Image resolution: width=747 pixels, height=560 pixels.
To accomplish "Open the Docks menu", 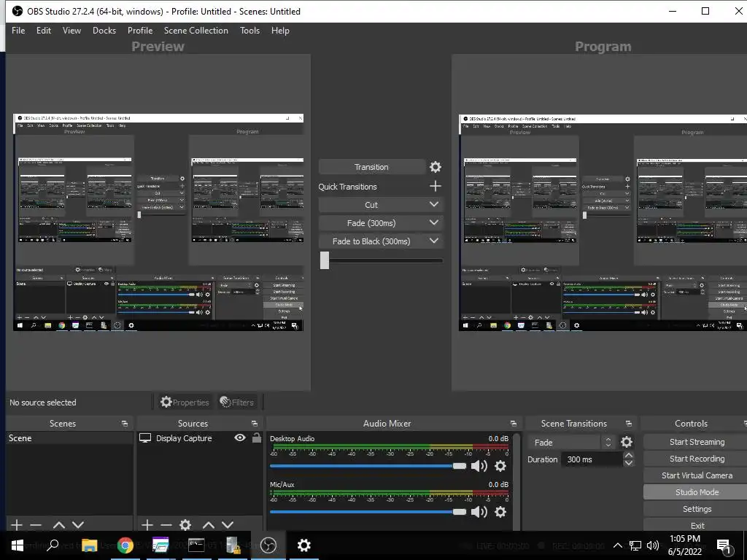I will pyautogui.click(x=104, y=31).
